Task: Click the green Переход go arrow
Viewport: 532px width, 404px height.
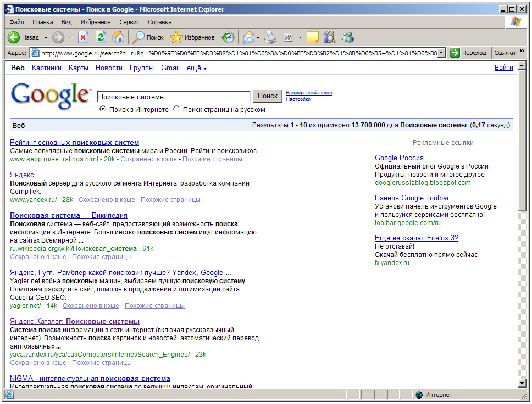Action: (455, 53)
